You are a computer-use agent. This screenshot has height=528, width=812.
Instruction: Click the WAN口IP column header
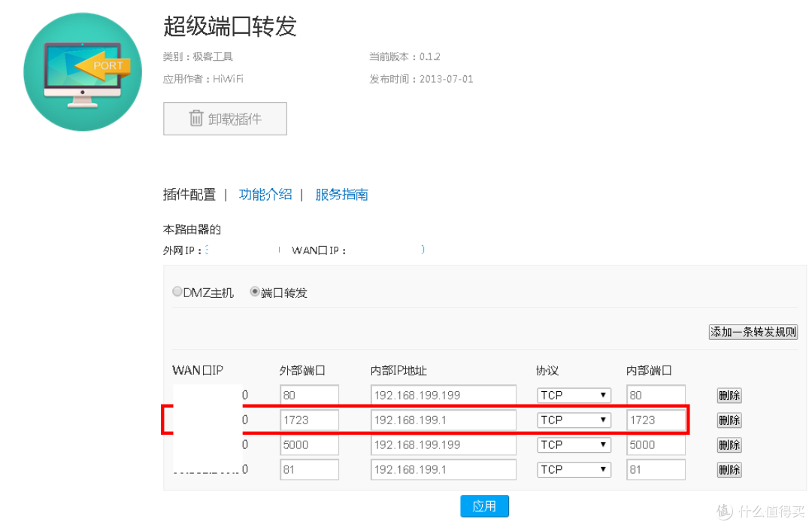[198, 371]
